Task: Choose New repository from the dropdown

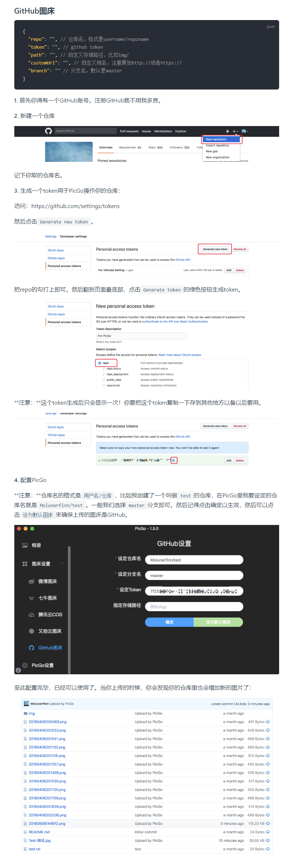Action: (222, 139)
